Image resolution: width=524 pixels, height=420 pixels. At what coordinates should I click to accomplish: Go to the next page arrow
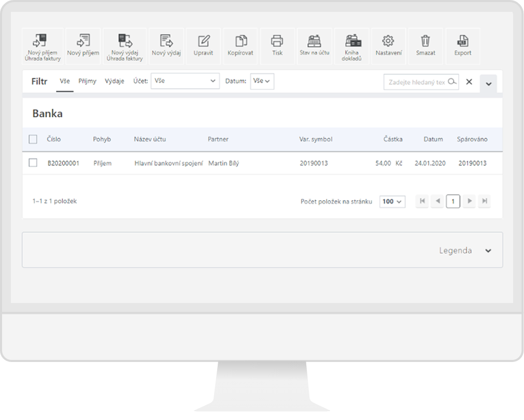[x=469, y=201]
